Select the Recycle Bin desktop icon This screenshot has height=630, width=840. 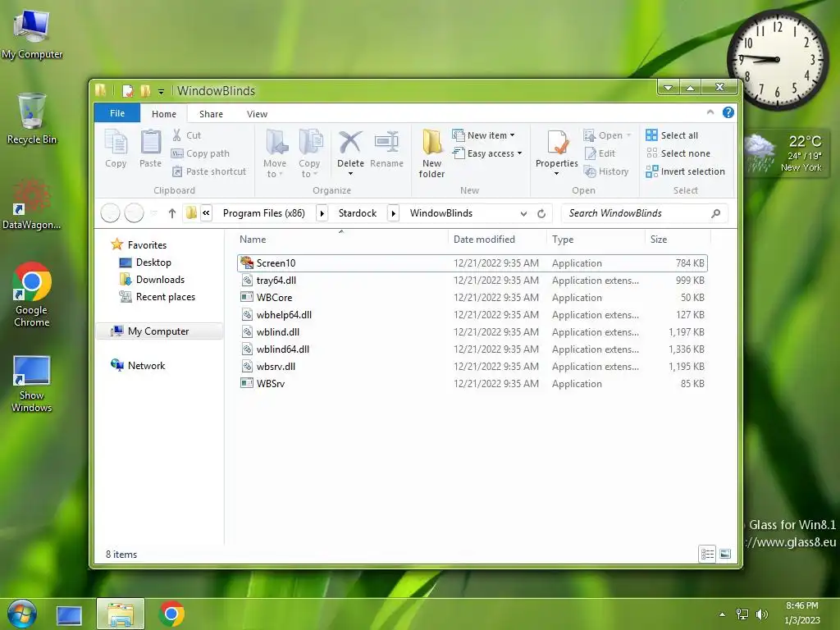click(x=32, y=119)
